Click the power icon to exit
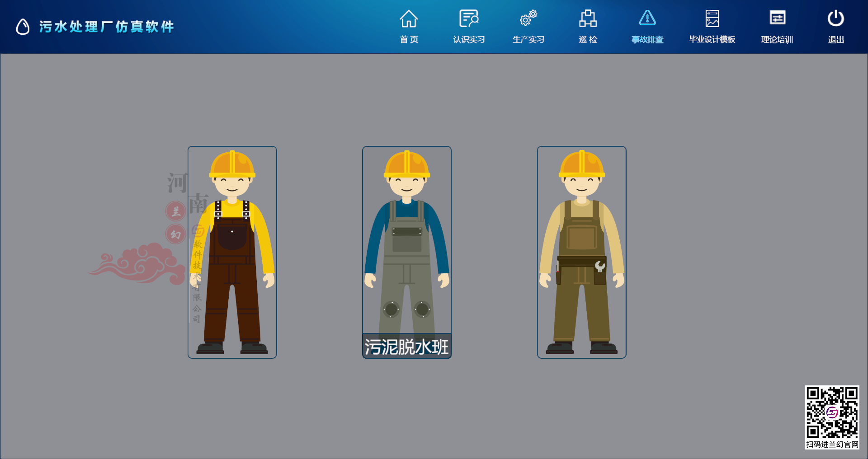This screenshot has width=868, height=459. pos(835,19)
